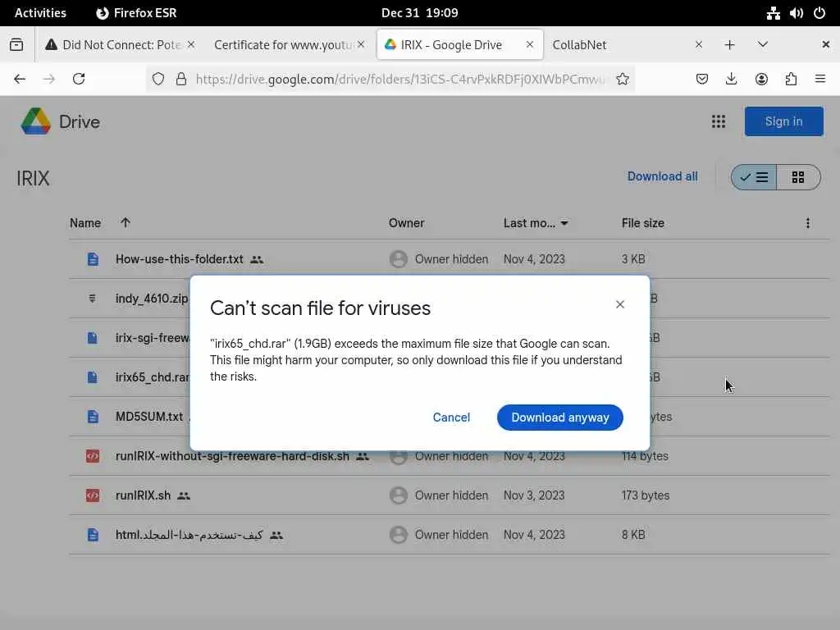This screenshot has width=840, height=630.
Task: Click the script icon for runIRIX.sh
Action: tap(93, 495)
